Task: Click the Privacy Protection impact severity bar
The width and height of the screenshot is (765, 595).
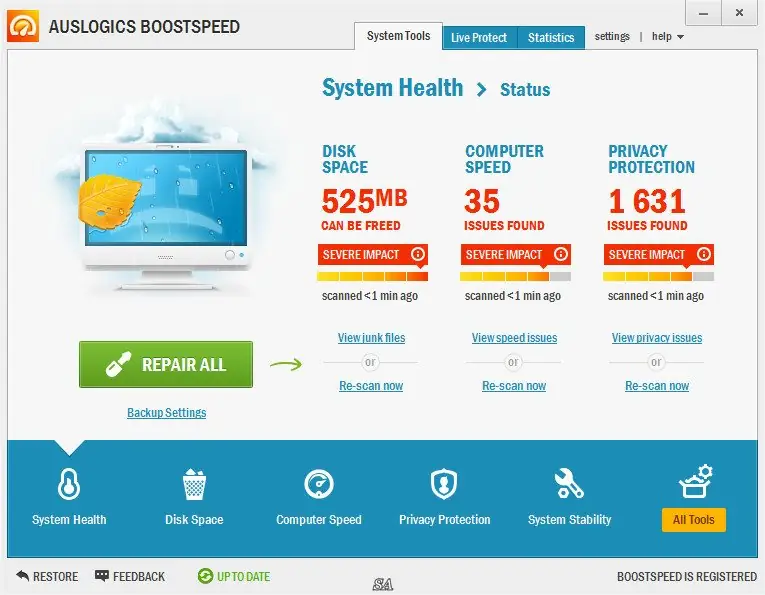Action: (x=658, y=277)
